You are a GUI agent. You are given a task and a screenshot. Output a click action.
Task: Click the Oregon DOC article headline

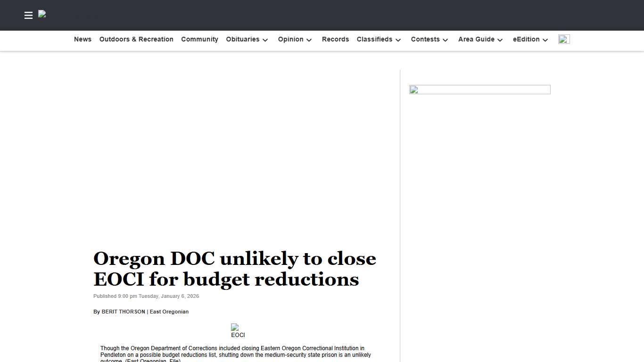[234, 269]
